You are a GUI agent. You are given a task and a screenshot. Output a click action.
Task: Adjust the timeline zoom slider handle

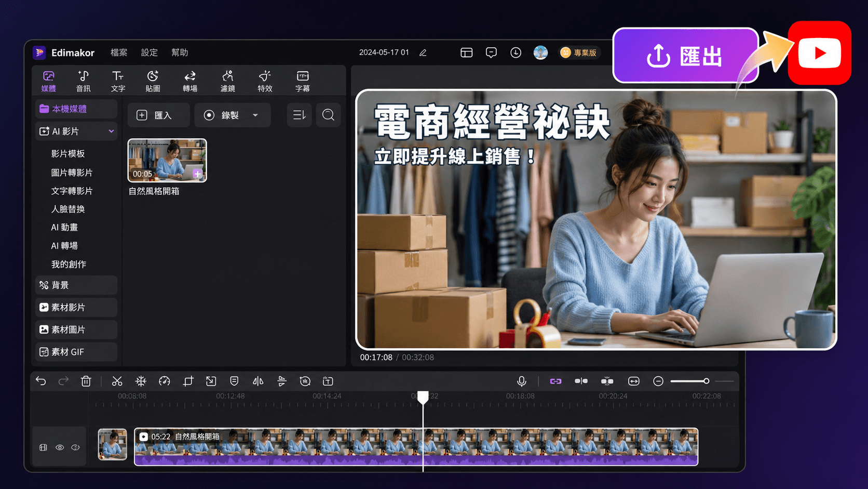[706, 381]
